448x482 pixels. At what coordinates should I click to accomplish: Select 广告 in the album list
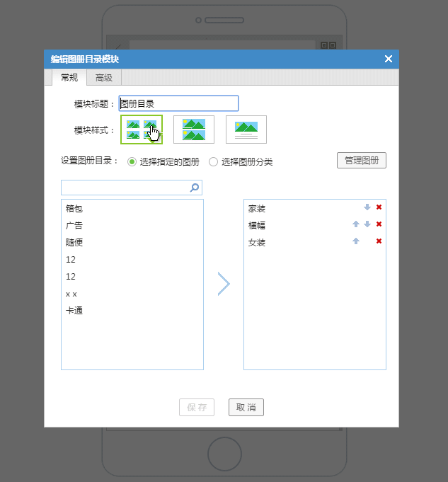pos(74,225)
